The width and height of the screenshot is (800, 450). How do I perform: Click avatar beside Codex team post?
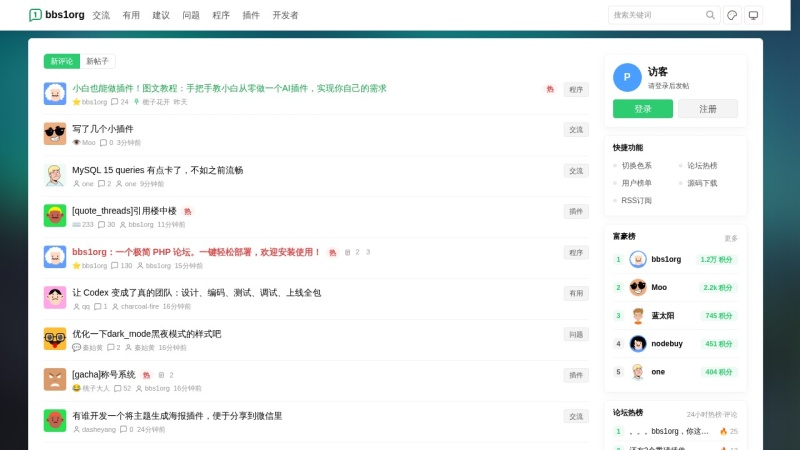55,297
